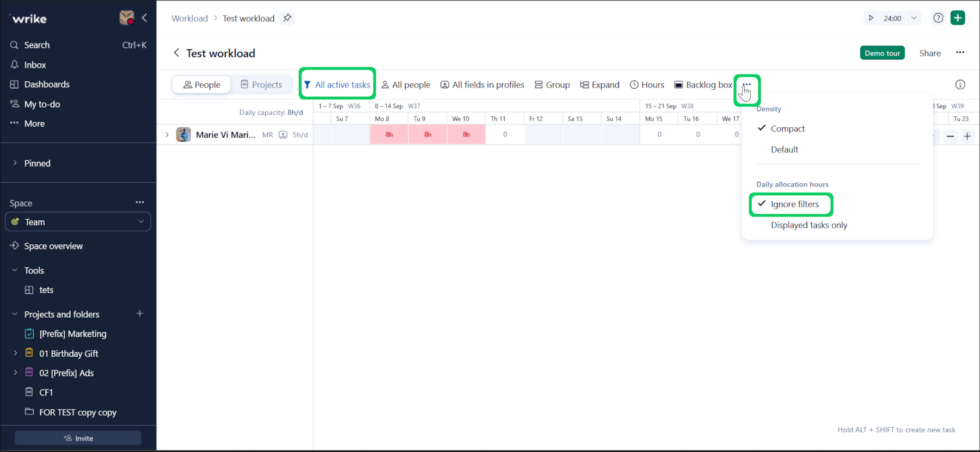Open the help question mark icon
Image resolution: width=980 pixels, height=452 pixels.
click(x=938, y=18)
